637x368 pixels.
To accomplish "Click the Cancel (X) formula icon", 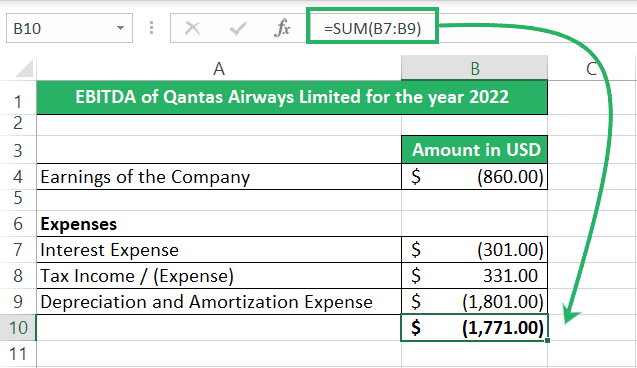I will click(192, 28).
